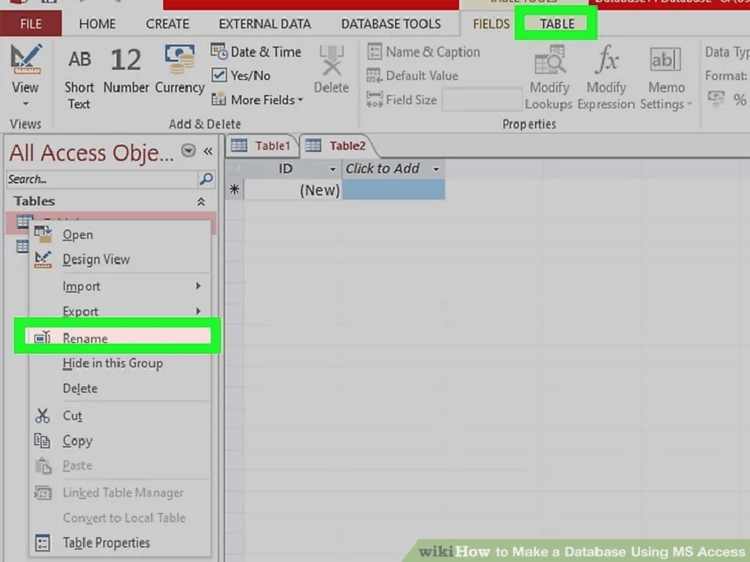Select Design View in context menu
The width and height of the screenshot is (750, 562).
[x=96, y=259]
